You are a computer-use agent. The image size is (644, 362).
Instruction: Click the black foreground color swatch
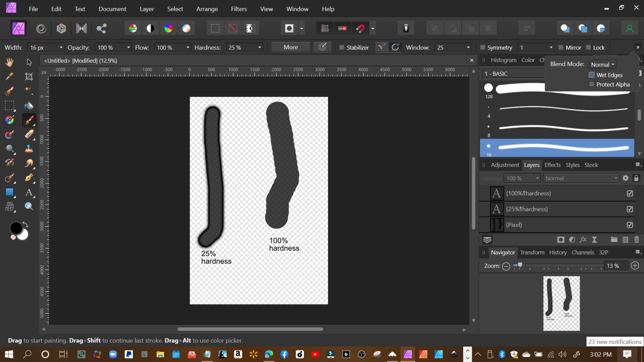pos(15,227)
